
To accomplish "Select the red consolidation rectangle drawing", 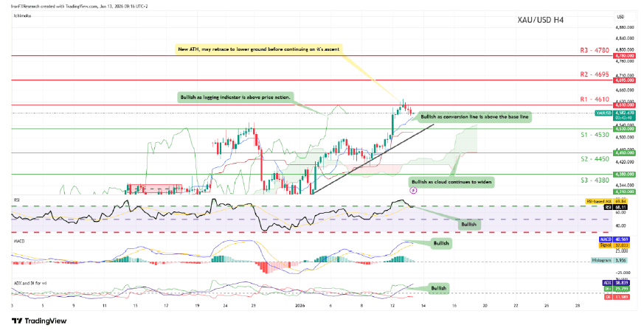I will pyautogui.click(x=154, y=189).
